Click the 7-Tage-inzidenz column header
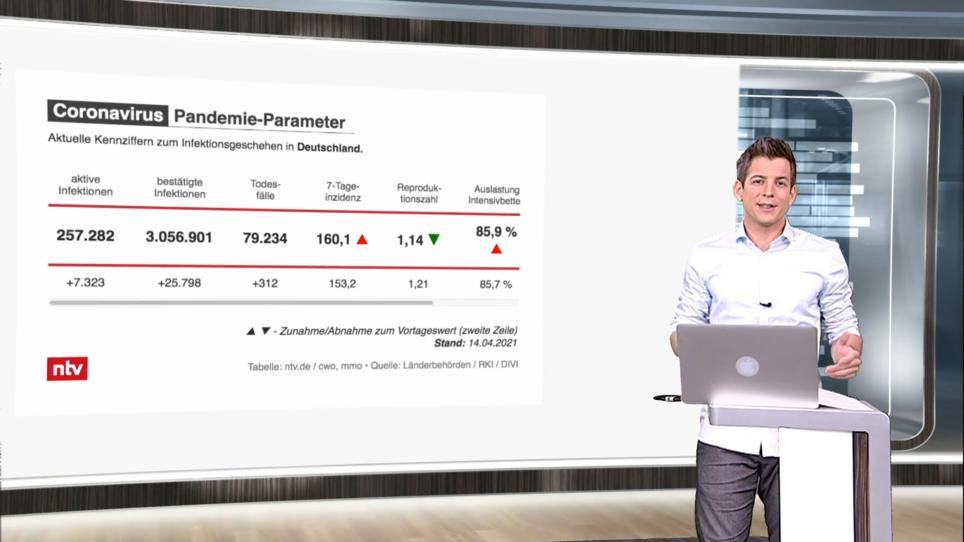This screenshot has width=964, height=542. [343, 192]
